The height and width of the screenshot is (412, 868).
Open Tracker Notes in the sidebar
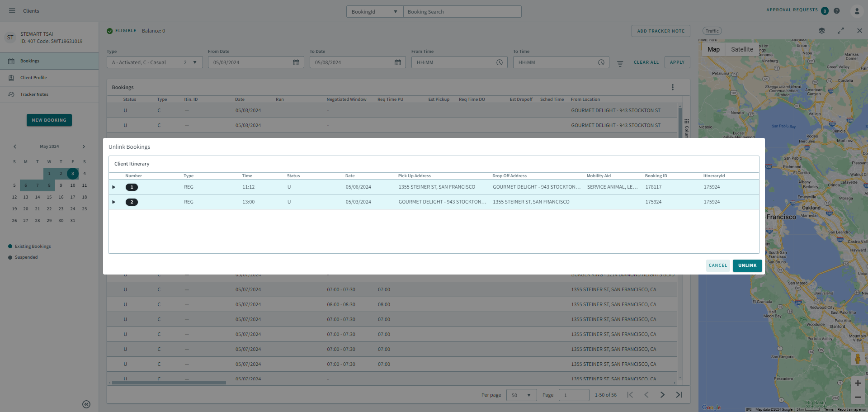coord(34,95)
